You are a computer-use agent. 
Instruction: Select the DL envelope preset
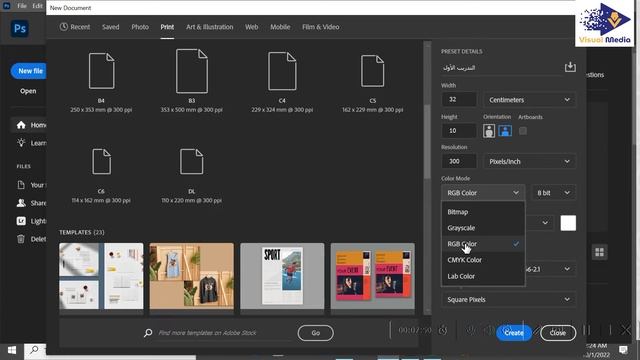click(192, 162)
